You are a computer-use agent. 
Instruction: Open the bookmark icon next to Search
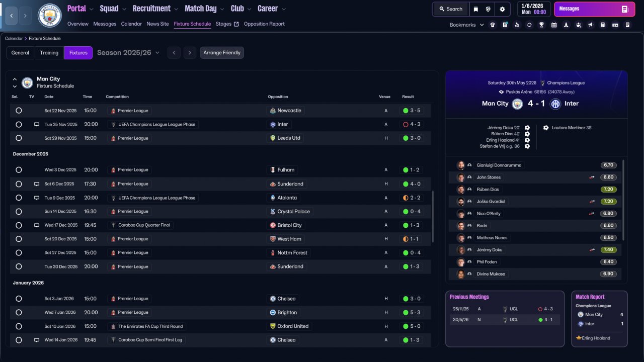[475, 9]
